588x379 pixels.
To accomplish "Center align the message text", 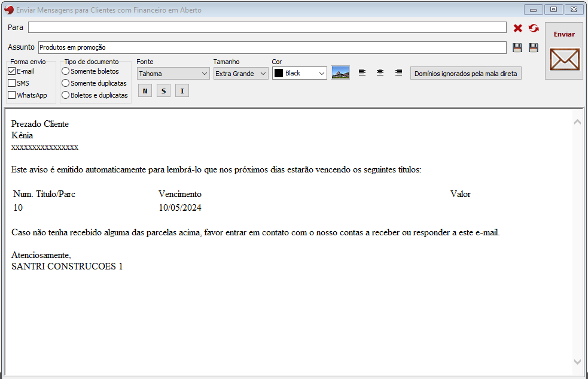I will (x=380, y=72).
